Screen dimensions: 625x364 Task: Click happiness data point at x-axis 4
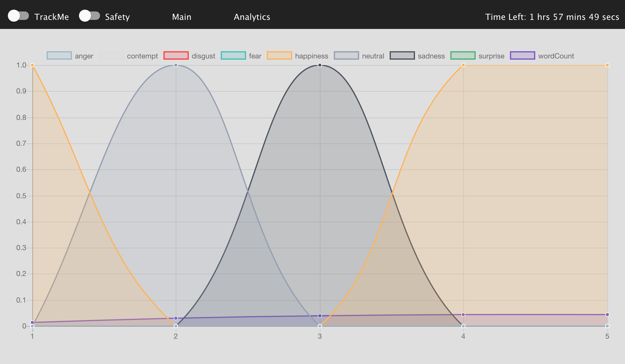click(463, 65)
